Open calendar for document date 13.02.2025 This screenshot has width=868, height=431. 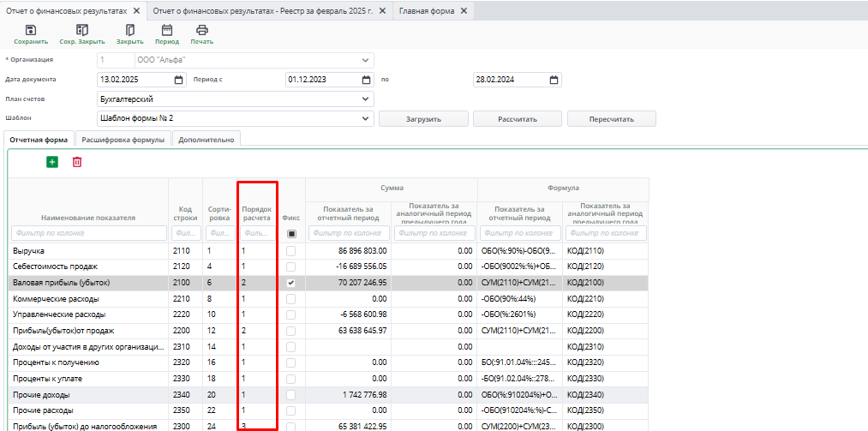[179, 80]
